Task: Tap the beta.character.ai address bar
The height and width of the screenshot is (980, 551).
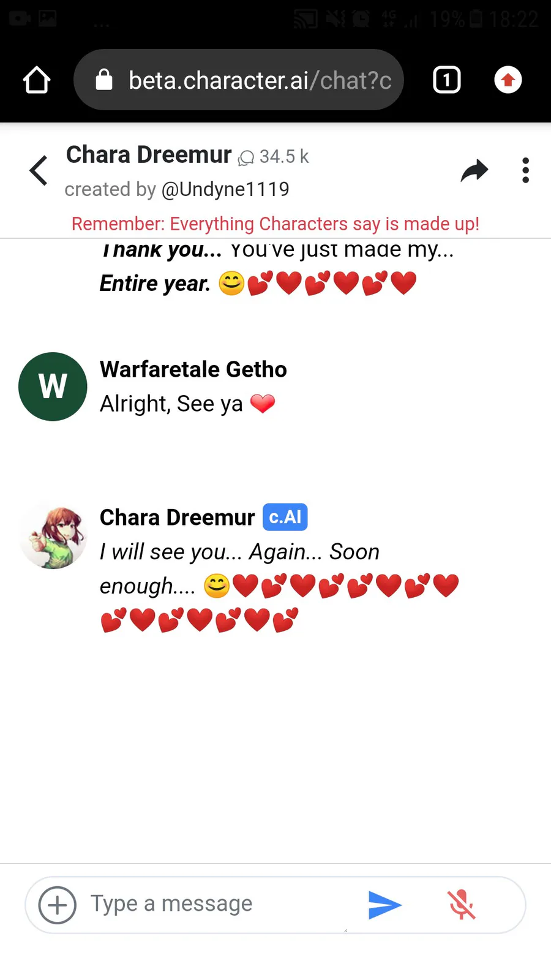Action: 239,80
